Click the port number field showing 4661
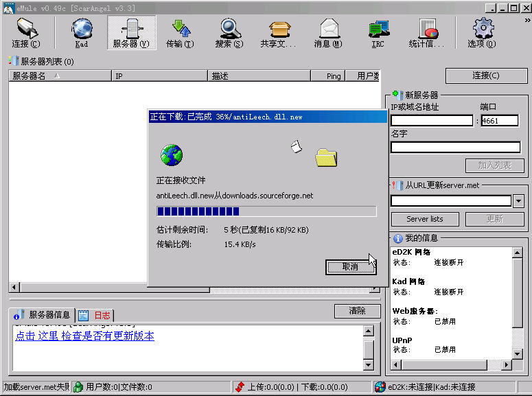532x396 pixels. 500,121
